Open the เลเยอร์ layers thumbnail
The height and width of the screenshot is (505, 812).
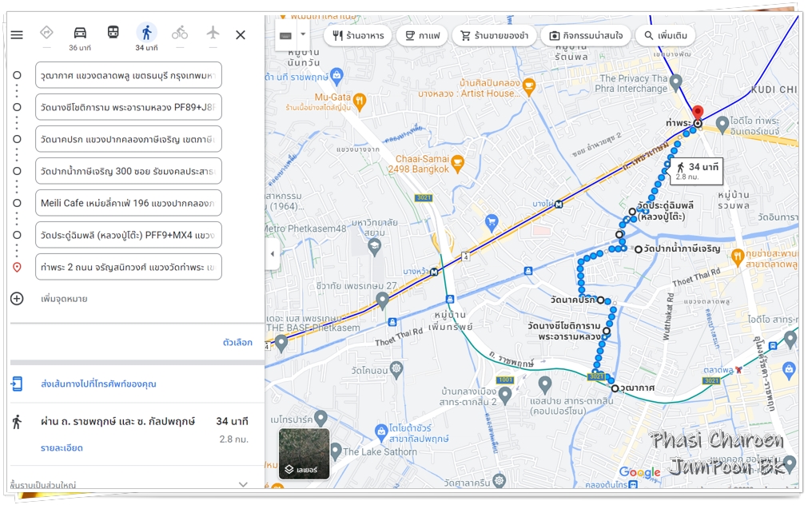(304, 453)
